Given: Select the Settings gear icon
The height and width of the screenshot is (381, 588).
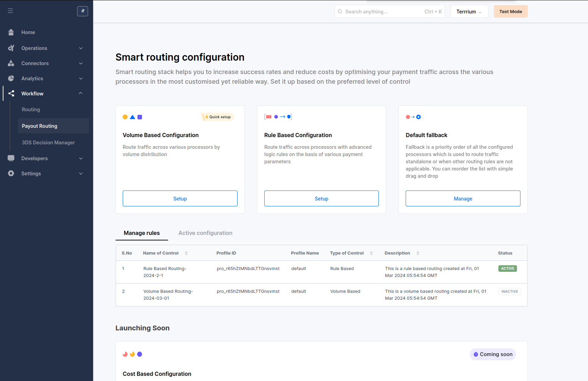Looking at the screenshot, I should pos(11,173).
